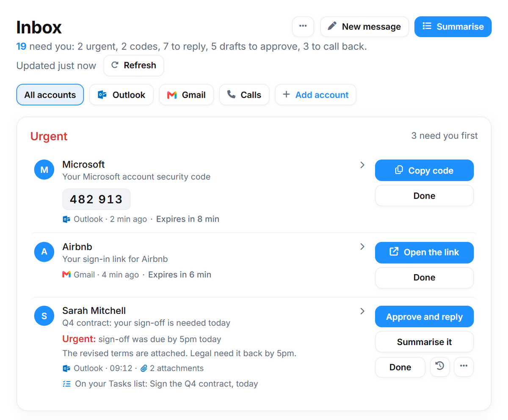508x420 pixels.
Task: Select the All accounts tab
Action: pos(50,95)
